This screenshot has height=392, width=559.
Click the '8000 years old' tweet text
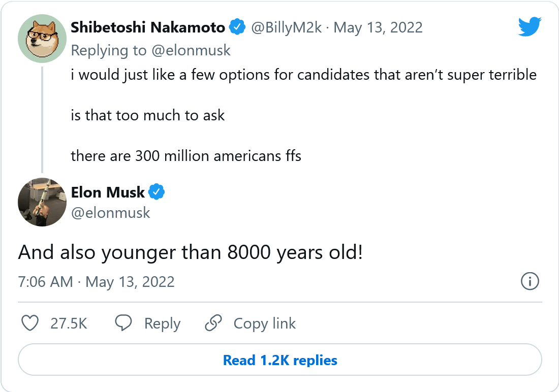(x=191, y=252)
